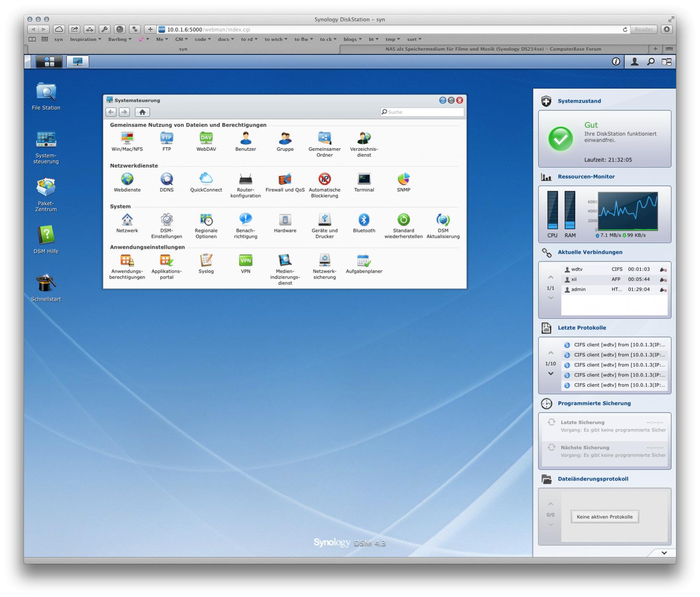Go to Systemsteuerung home view

tap(143, 112)
